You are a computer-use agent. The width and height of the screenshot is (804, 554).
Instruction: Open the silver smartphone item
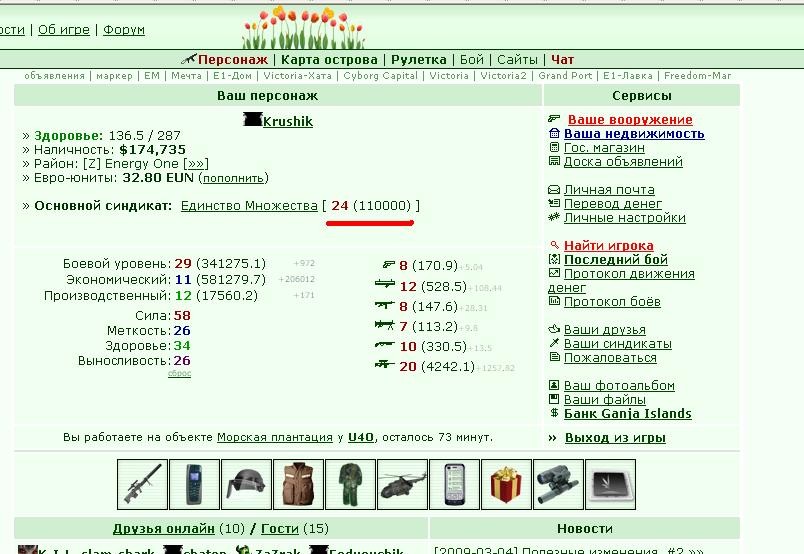pos(454,485)
